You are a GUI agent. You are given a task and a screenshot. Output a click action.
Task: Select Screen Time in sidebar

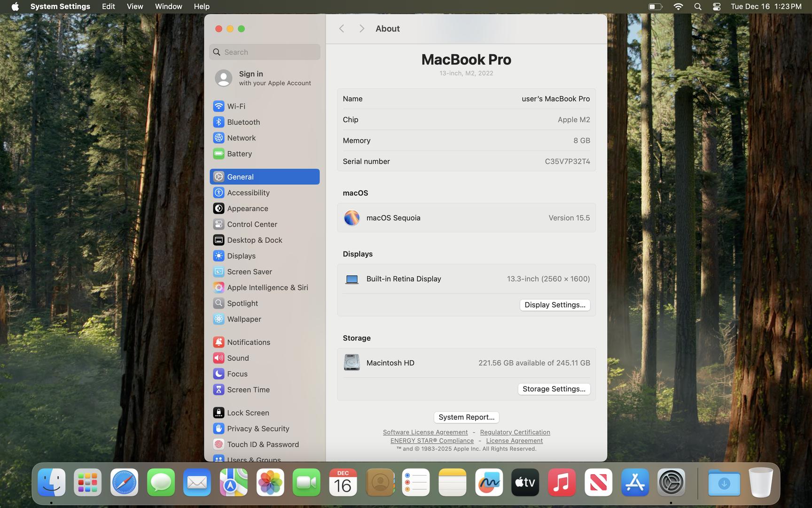(248, 389)
